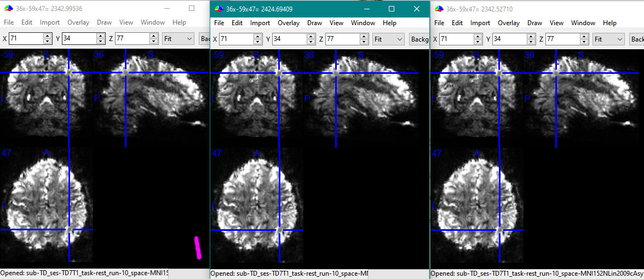Image resolution: width=644 pixels, height=279 pixels.
Task: Decrease the Z coordinate in the left window
Action: tap(154, 42)
